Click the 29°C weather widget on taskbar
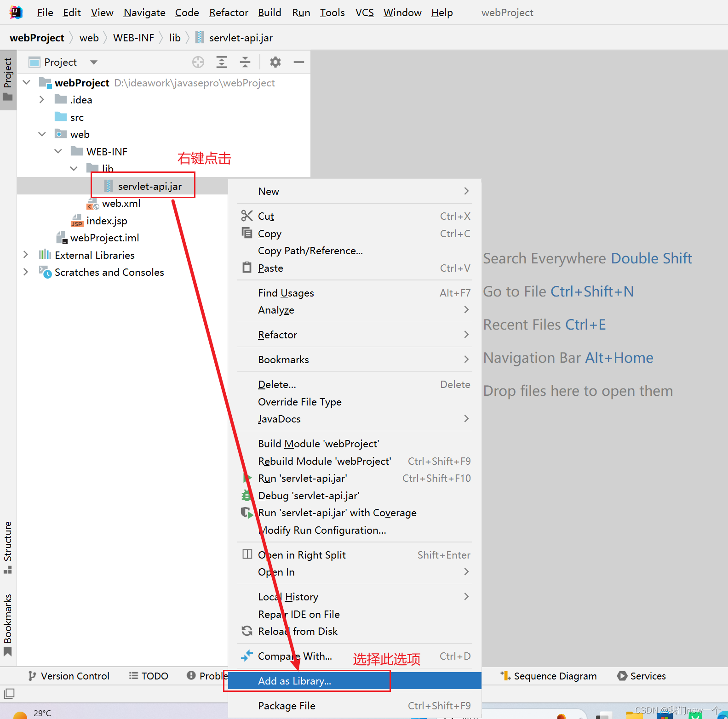Screen dimensions: 728x719 click(32, 713)
